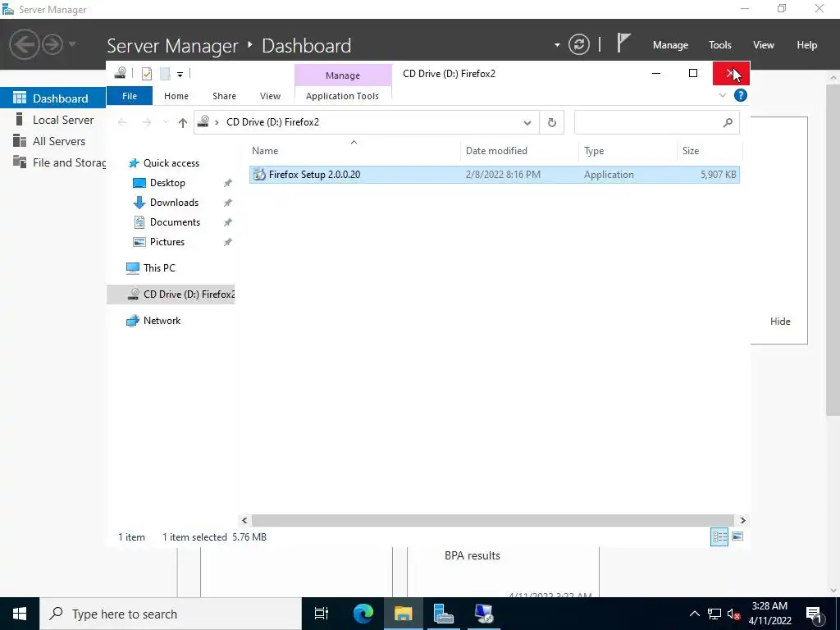The width and height of the screenshot is (840, 630).
Task: Click Server Manager forward arrow button
Action: click(52, 44)
